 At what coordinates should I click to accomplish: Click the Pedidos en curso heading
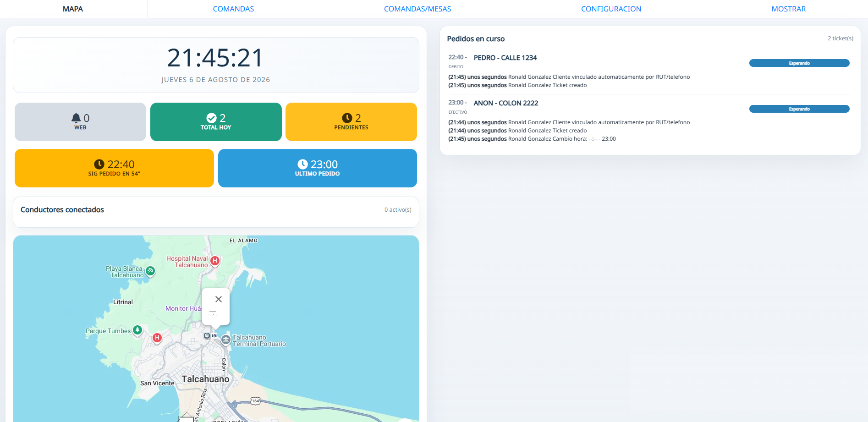[x=476, y=39]
